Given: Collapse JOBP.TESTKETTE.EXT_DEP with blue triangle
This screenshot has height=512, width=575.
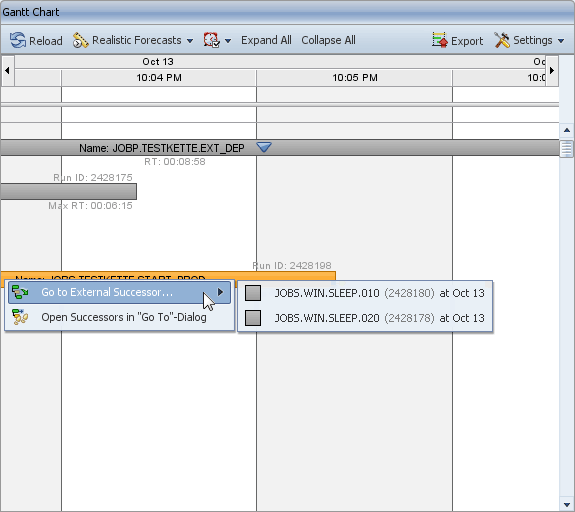Looking at the screenshot, I should [264, 147].
